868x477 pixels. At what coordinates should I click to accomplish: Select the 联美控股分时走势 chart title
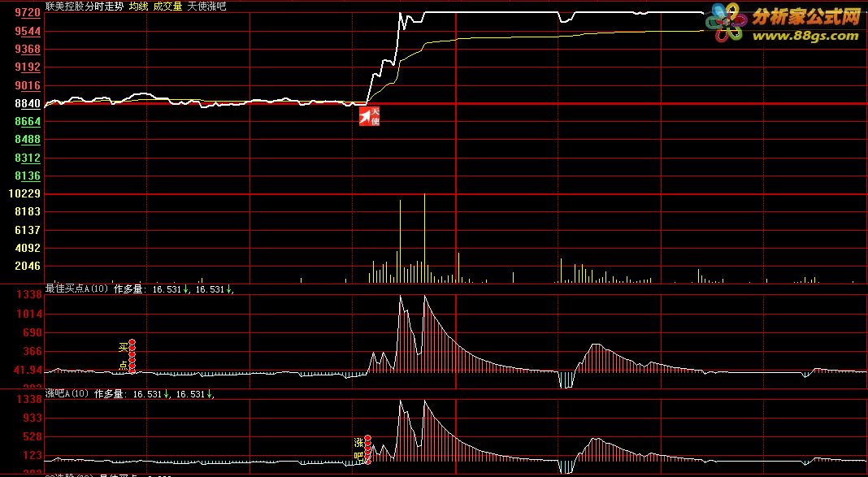click(85, 7)
